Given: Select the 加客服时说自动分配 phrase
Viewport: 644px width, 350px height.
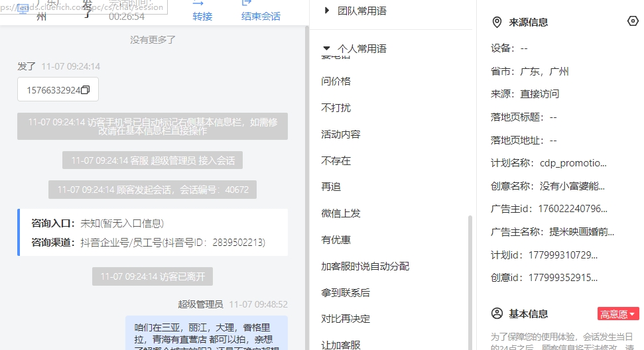Looking at the screenshot, I should (365, 266).
